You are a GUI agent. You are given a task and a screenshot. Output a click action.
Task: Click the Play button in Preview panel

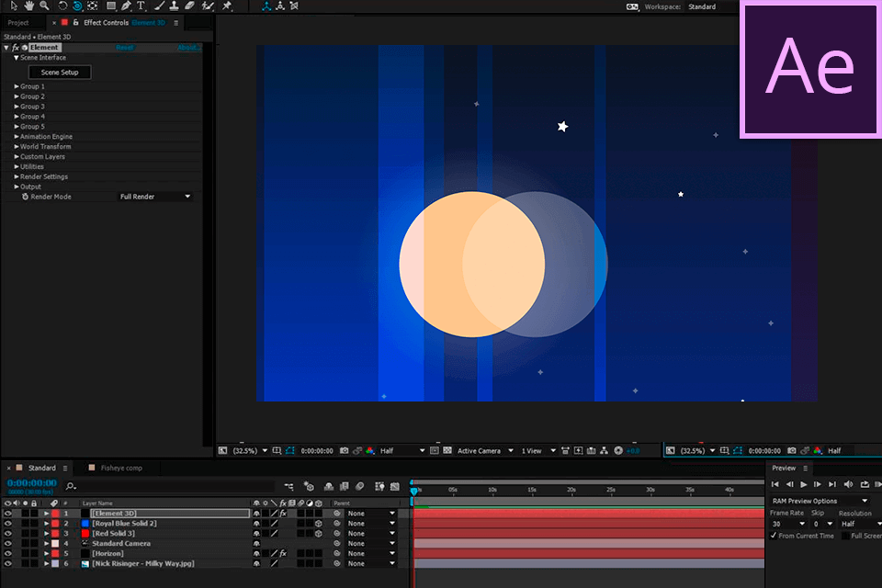(x=803, y=484)
